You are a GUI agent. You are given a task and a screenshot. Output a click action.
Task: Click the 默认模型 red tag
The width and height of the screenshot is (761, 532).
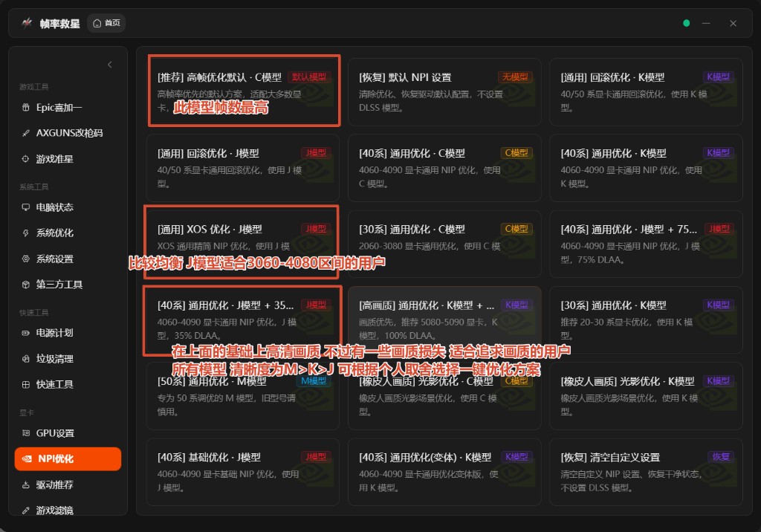pos(309,77)
